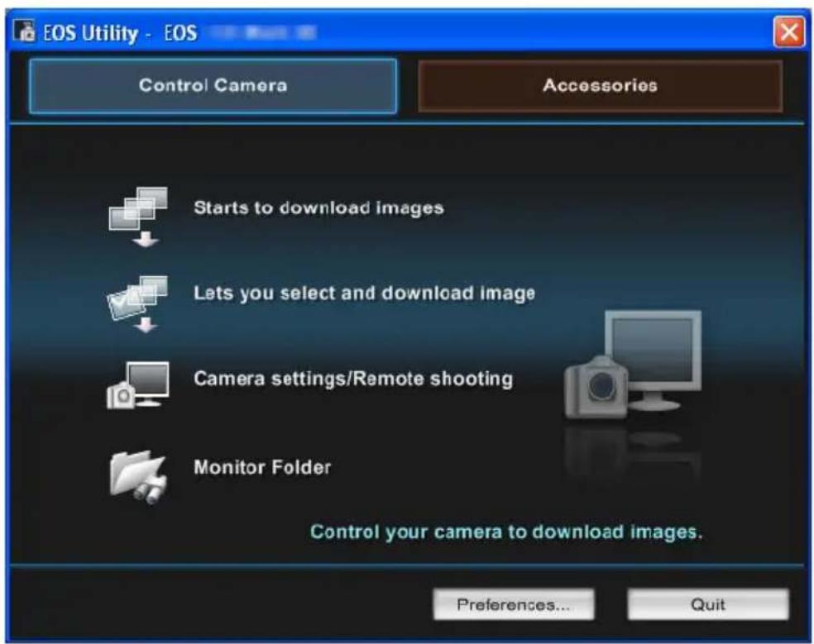Image resolution: width=814 pixels, height=644 pixels.
Task: Click the checkmarked select-and-download images icon
Action: coord(137,304)
